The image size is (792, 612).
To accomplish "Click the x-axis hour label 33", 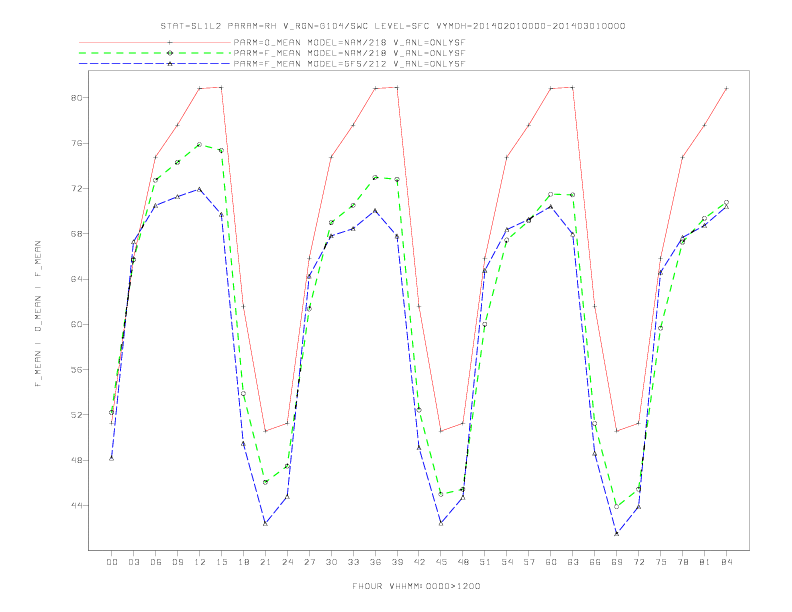I will 353,562.
